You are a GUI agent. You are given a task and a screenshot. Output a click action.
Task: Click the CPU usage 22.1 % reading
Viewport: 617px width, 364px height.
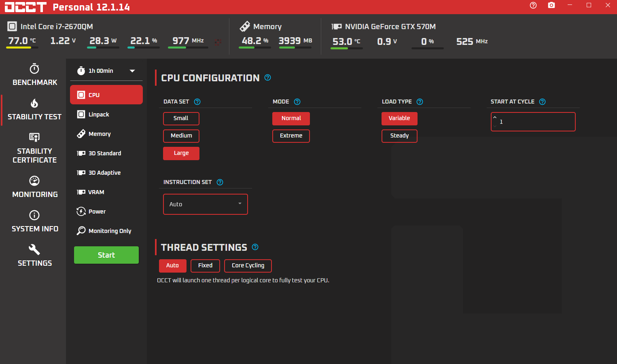point(144,41)
